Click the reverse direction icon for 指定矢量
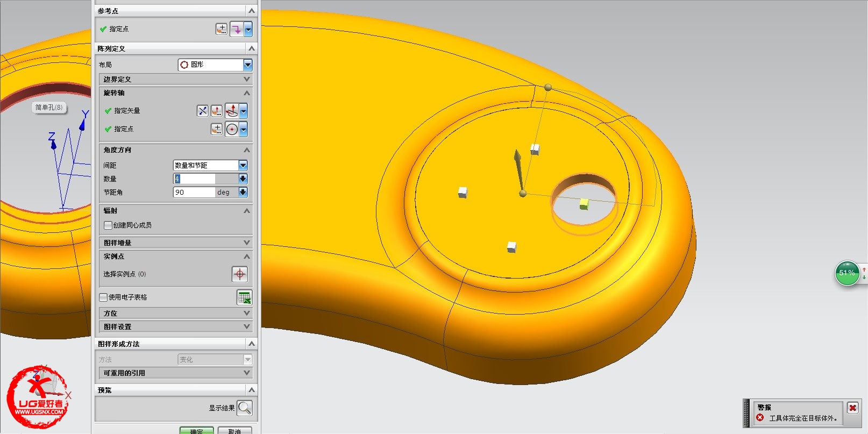 (202, 111)
